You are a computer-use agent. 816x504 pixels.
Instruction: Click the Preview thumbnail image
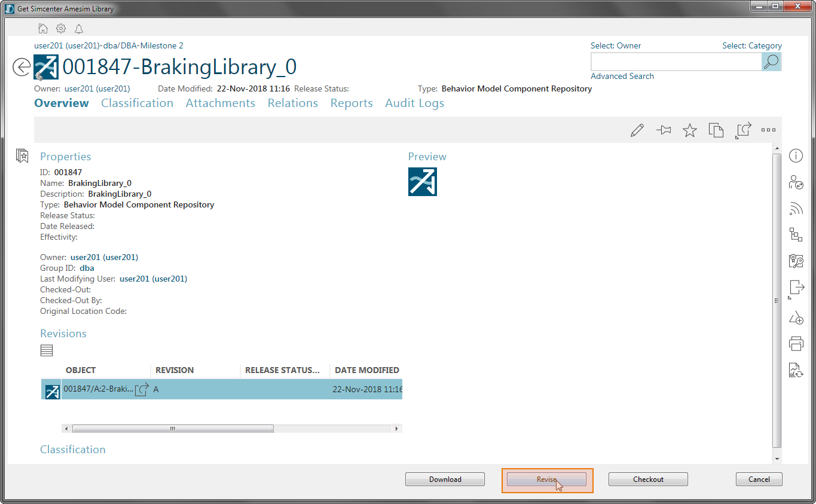[423, 182]
